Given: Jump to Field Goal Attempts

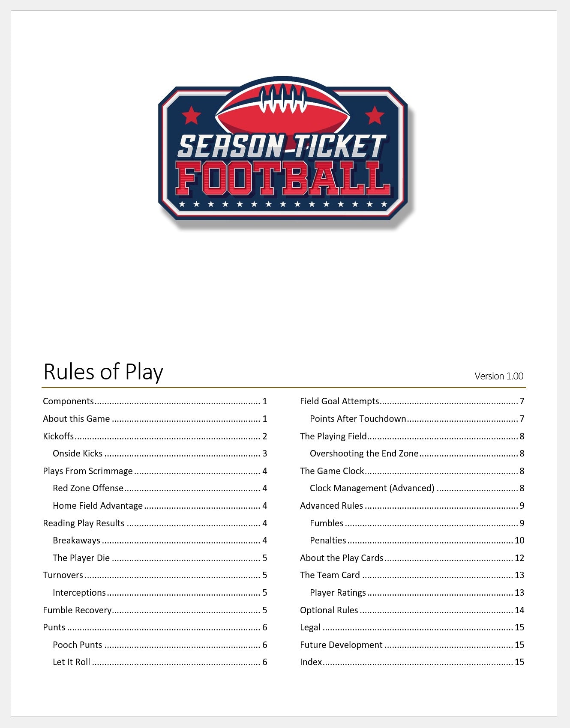Looking at the screenshot, I should click(x=339, y=401).
